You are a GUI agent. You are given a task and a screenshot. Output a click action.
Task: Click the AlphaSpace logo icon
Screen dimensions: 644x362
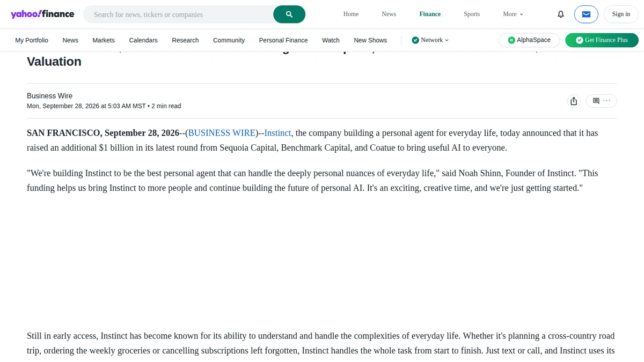(511, 40)
